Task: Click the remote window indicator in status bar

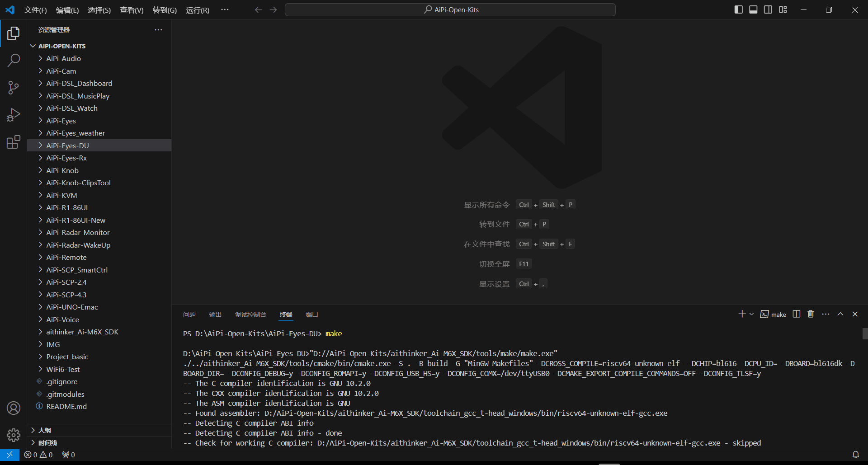Action: tap(9, 455)
